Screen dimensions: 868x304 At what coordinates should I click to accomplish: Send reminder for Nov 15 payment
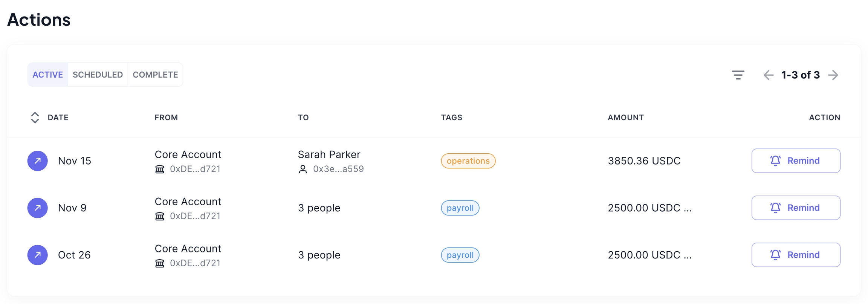coord(796,161)
